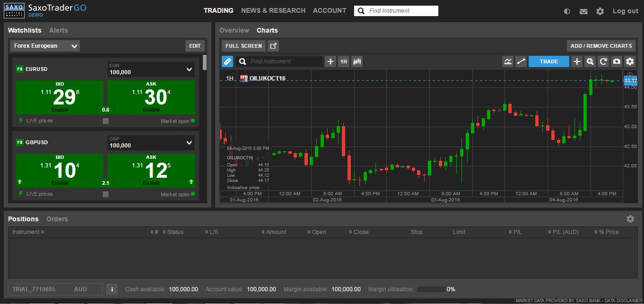Click the watchlist scrollbar thumb
The image size is (644, 304).
click(205, 62)
